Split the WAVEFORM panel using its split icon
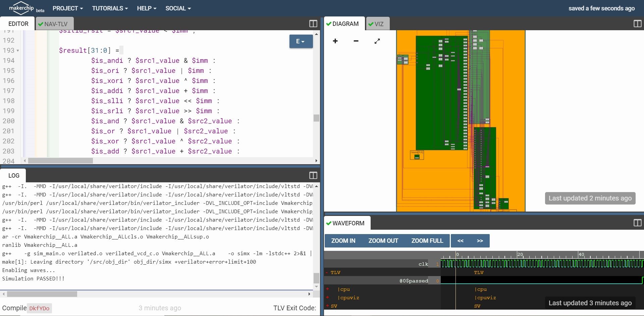The height and width of the screenshot is (316, 644). (637, 223)
